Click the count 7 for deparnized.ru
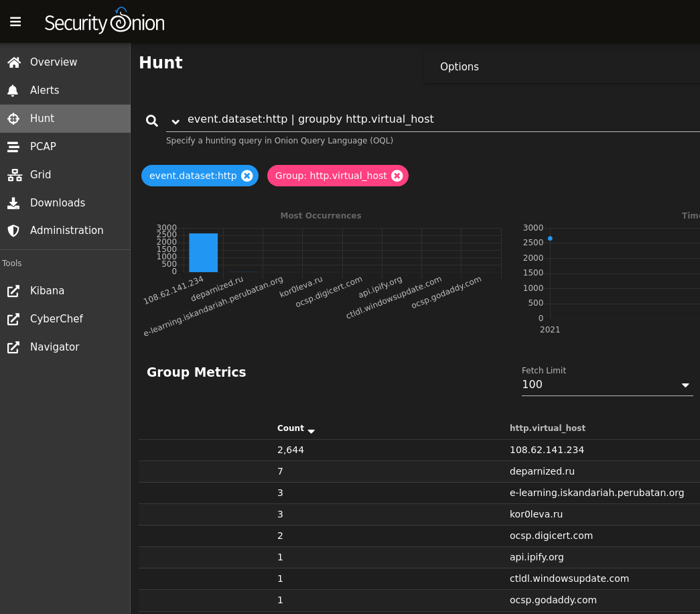700x614 pixels. [280, 471]
